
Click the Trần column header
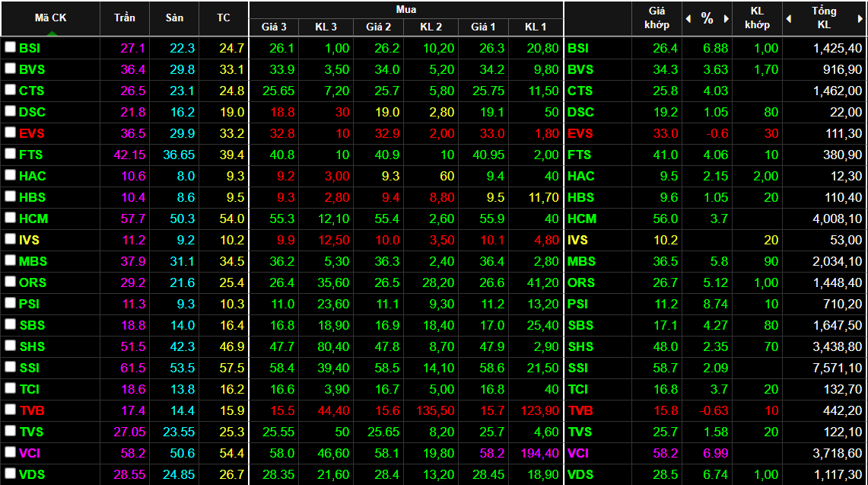[x=125, y=18]
